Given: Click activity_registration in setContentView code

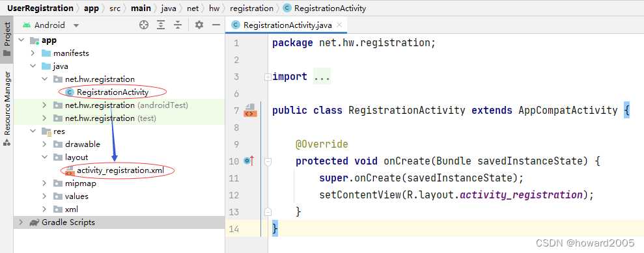Looking at the screenshot, I should click(x=521, y=194).
